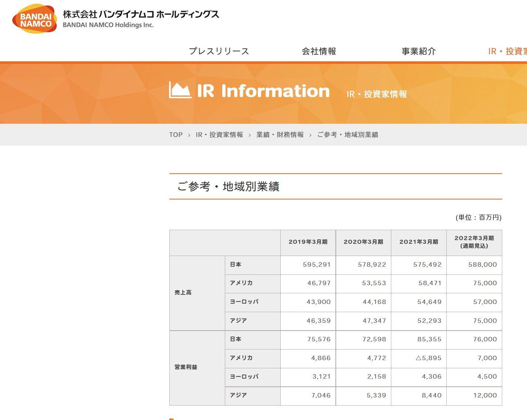Select the value 575,492
527x420 pixels.
tap(427, 265)
